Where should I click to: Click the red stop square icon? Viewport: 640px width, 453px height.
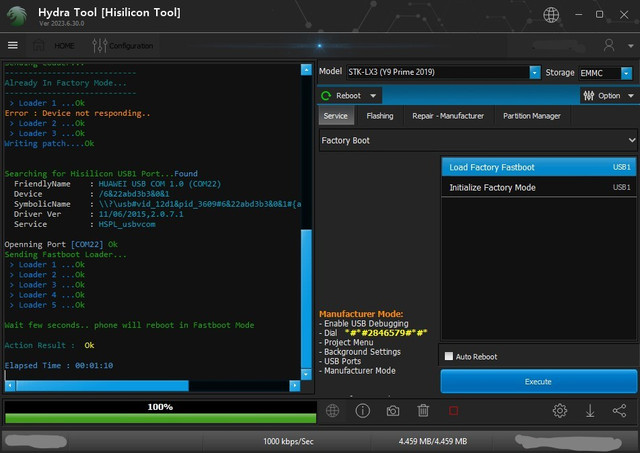[453, 411]
